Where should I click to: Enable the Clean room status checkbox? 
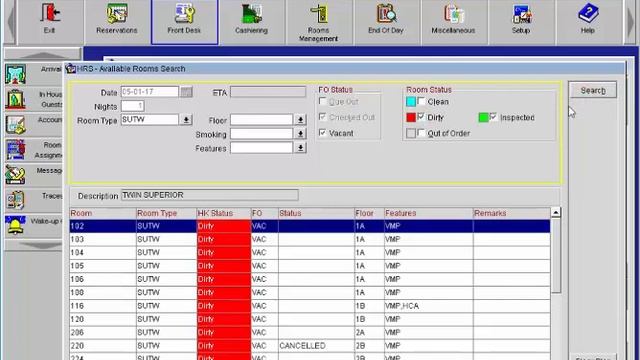pyautogui.click(x=421, y=101)
